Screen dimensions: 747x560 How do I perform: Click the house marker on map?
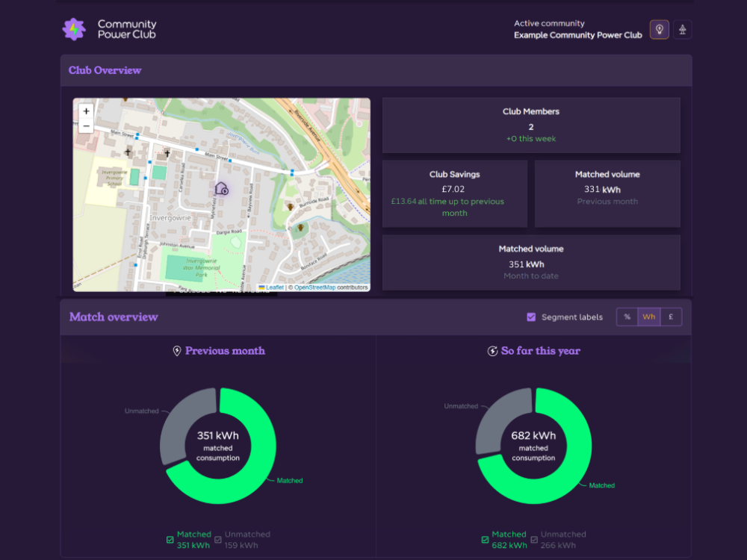click(x=222, y=188)
